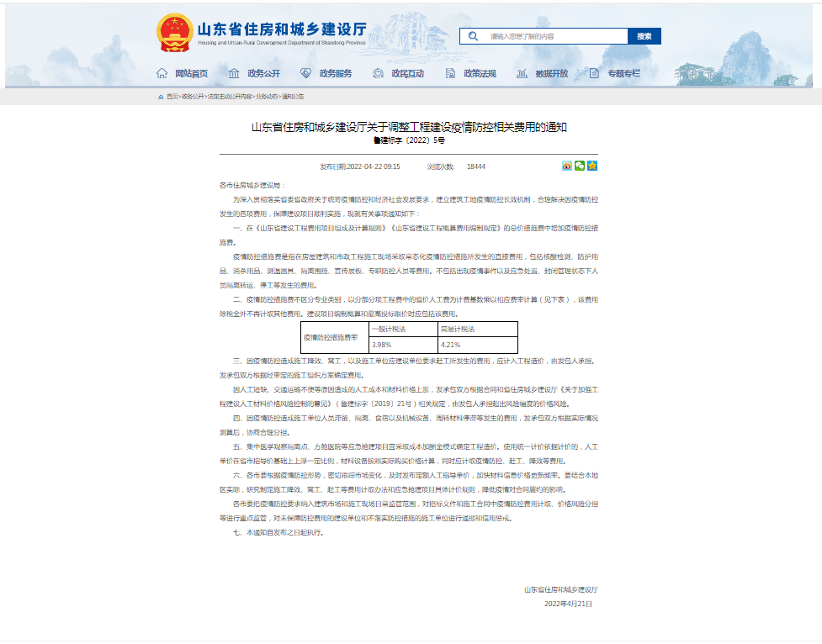The image size is (822, 644).
Task: Click the circular icon beside 政民互动
Action: click(x=378, y=73)
